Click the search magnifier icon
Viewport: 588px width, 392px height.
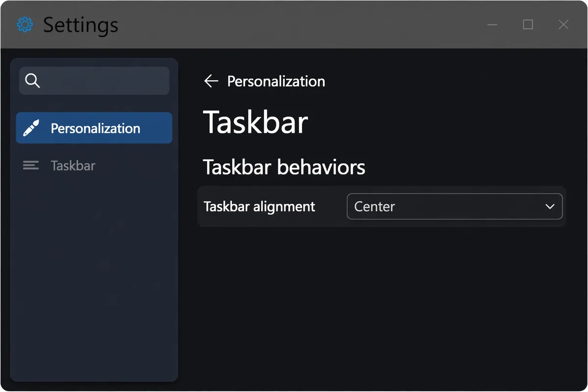(x=32, y=81)
